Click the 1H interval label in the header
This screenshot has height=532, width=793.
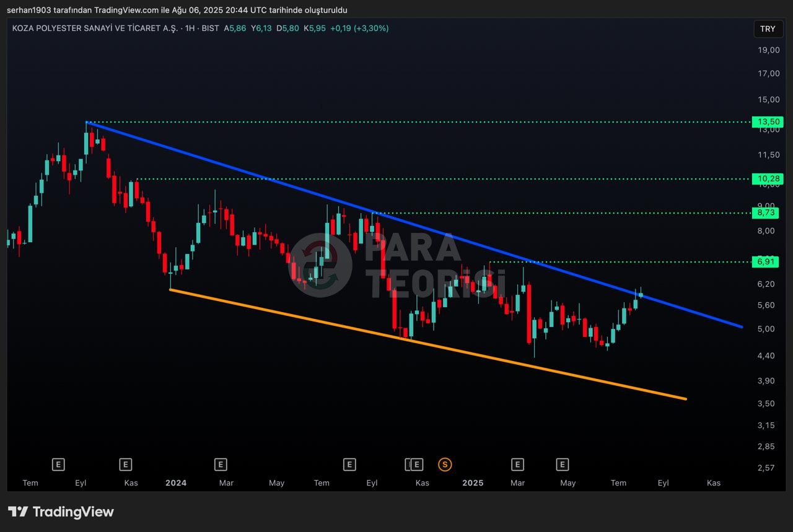click(x=190, y=28)
